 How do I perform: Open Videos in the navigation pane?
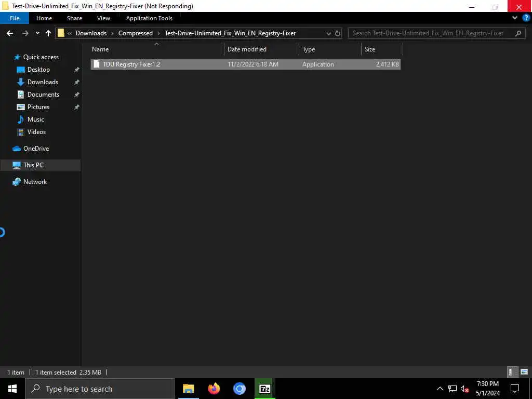36,132
